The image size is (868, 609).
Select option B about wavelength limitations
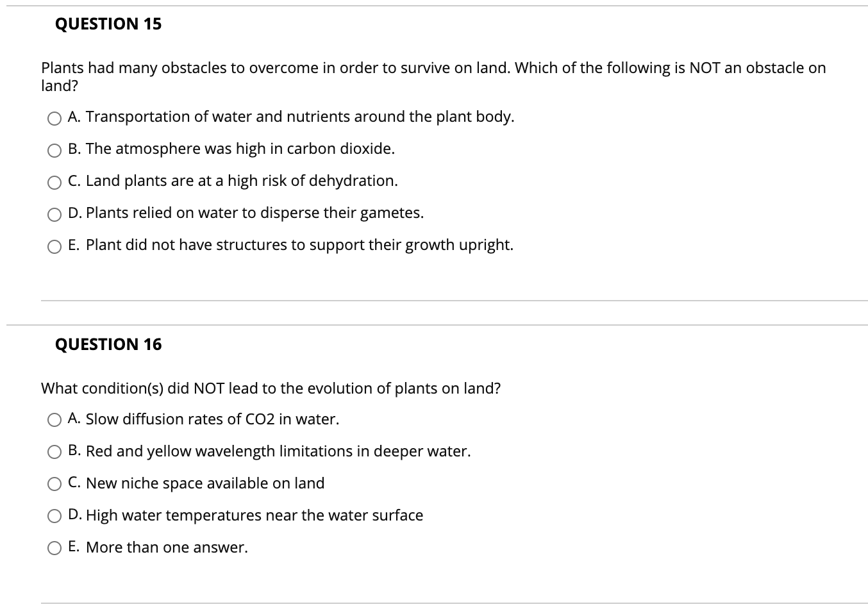click(54, 451)
